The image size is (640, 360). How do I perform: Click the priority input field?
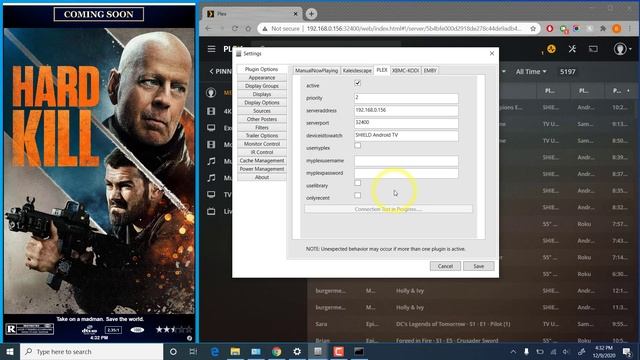[x=406, y=98]
